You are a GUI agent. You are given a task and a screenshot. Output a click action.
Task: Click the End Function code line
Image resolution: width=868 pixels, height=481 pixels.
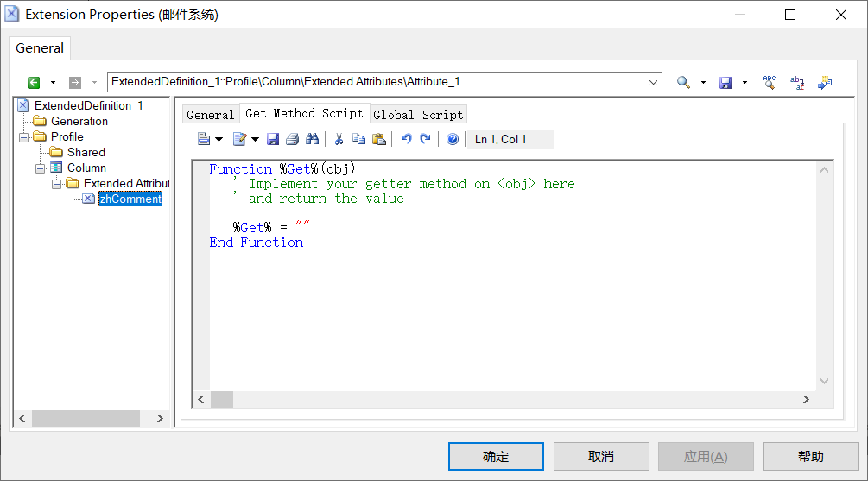tap(257, 243)
